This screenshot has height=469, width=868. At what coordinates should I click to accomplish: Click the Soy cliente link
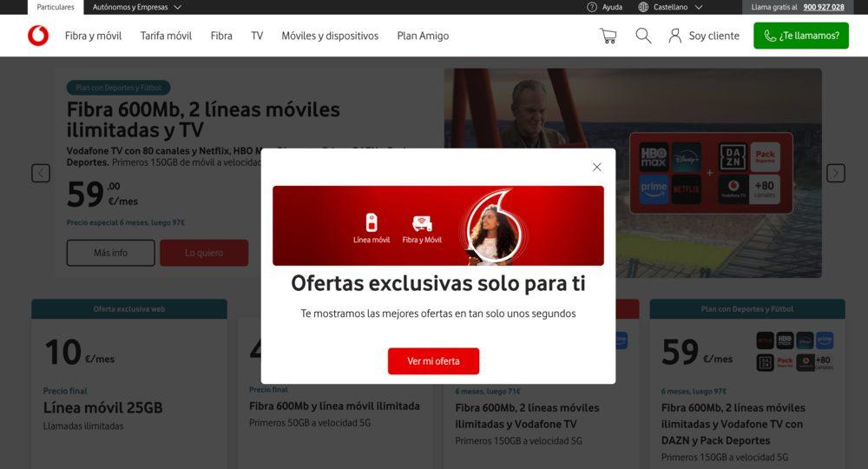click(x=714, y=36)
